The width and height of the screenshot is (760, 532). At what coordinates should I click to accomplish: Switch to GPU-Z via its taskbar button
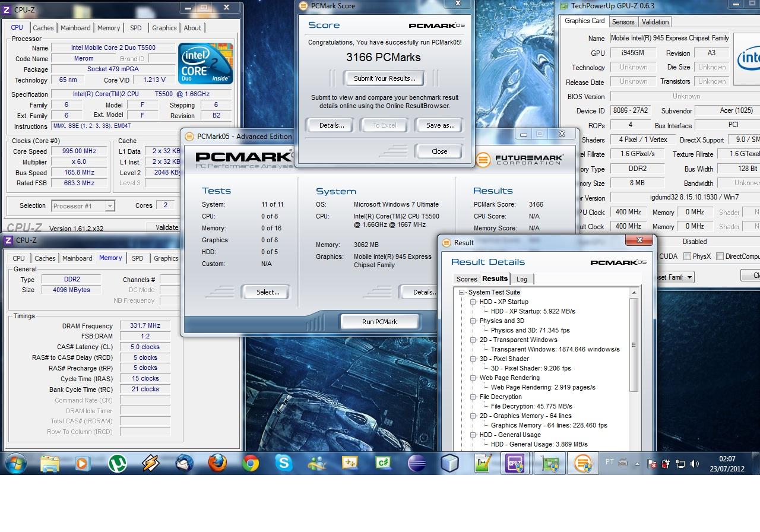(x=549, y=463)
